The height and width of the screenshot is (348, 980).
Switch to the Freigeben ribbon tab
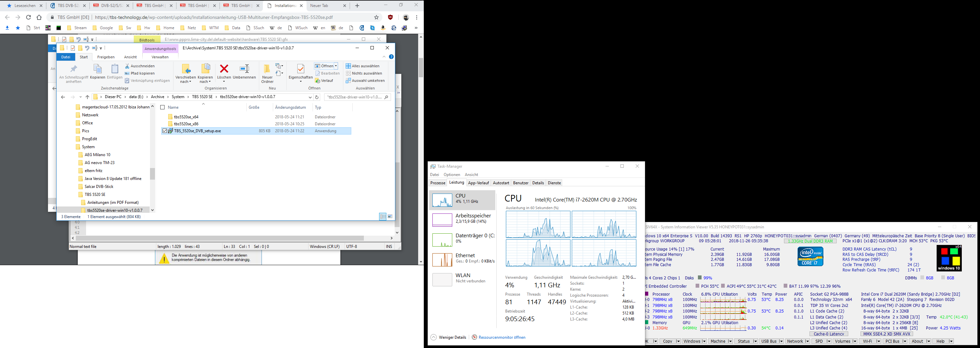[106, 57]
